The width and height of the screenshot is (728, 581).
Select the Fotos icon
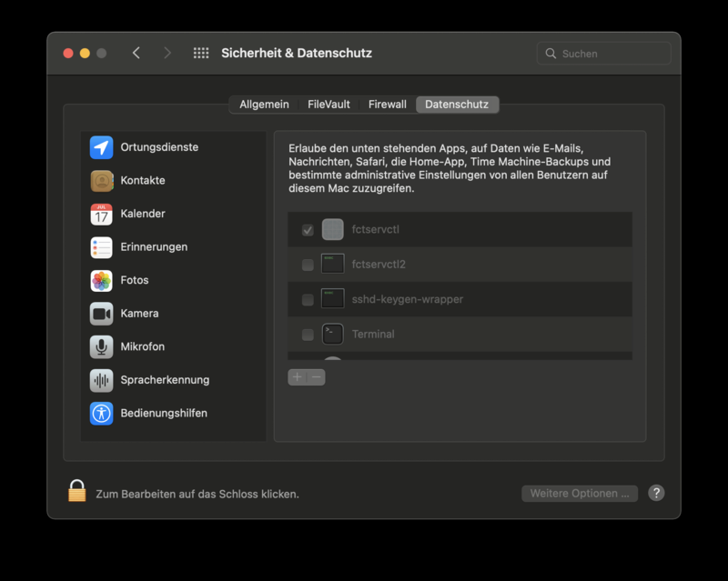click(x=101, y=280)
